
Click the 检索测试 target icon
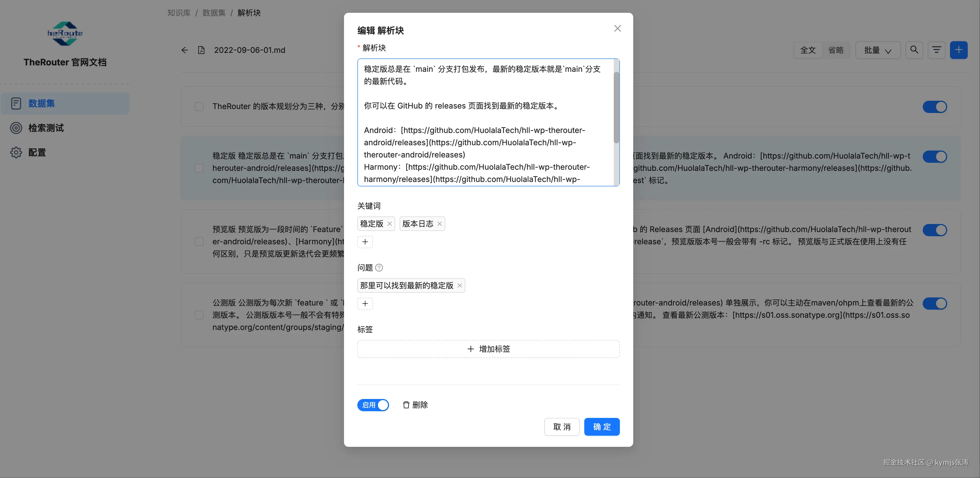click(16, 128)
